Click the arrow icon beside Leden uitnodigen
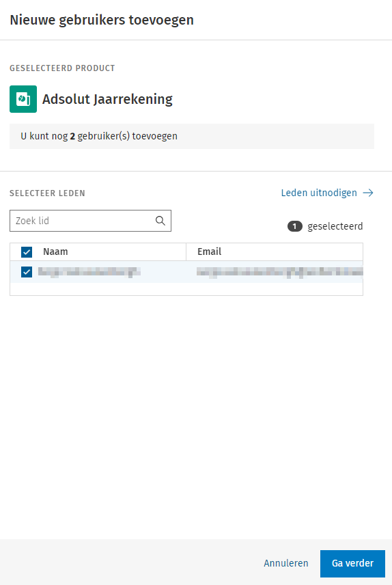Image resolution: width=392 pixels, height=585 pixels. [368, 193]
